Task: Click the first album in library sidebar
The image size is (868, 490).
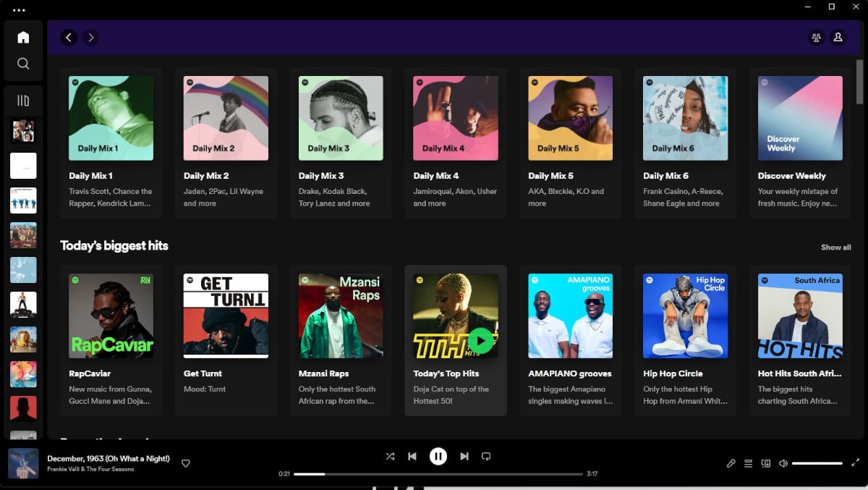Action: tap(23, 131)
